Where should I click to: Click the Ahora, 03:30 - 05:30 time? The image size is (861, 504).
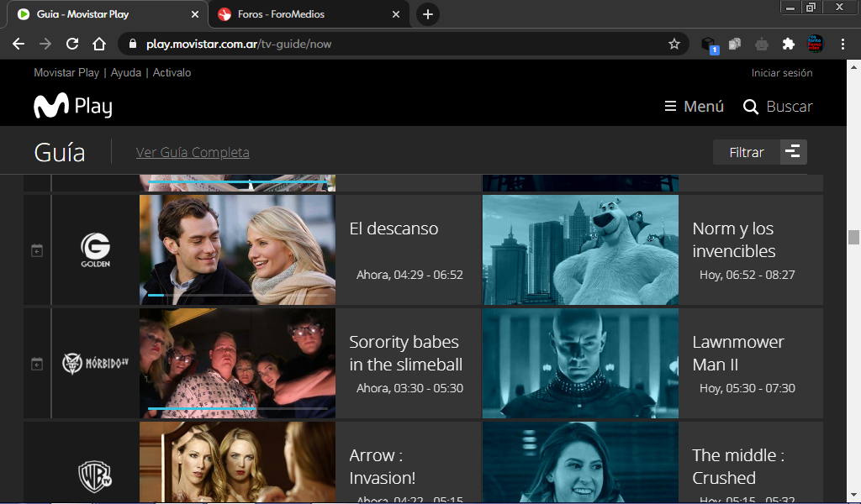coord(409,388)
